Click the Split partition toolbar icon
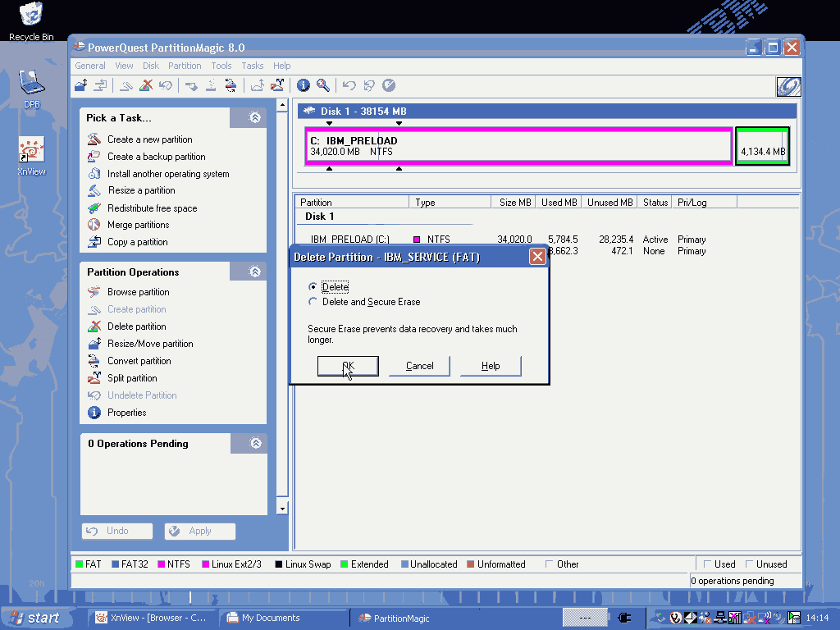The height and width of the screenshot is (630, 840). (279, 85)
